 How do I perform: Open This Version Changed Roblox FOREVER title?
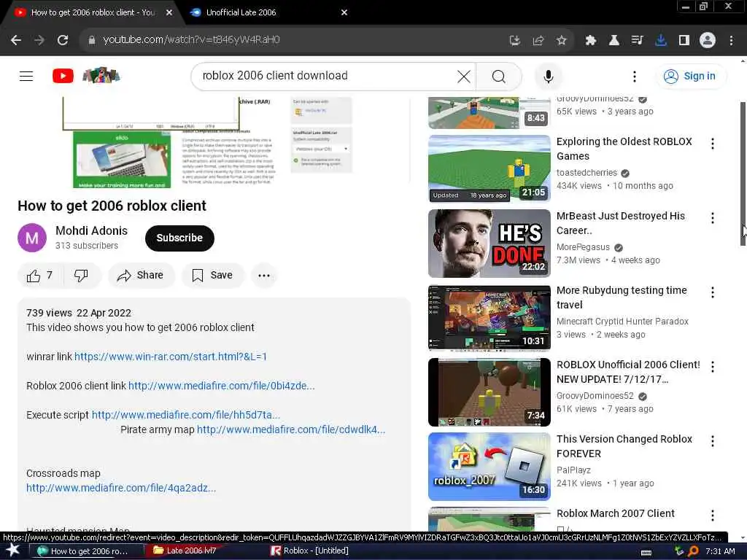624,446
